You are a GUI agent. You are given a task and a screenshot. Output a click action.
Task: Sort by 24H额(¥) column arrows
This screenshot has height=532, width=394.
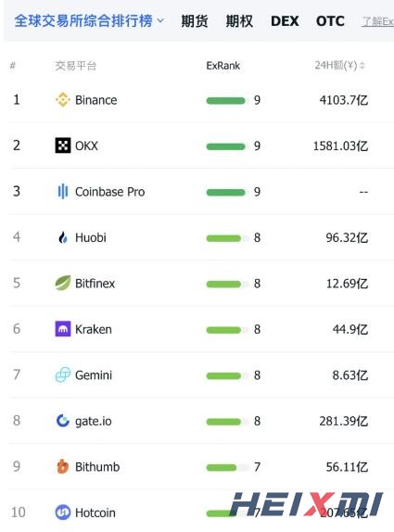(362, 65)
